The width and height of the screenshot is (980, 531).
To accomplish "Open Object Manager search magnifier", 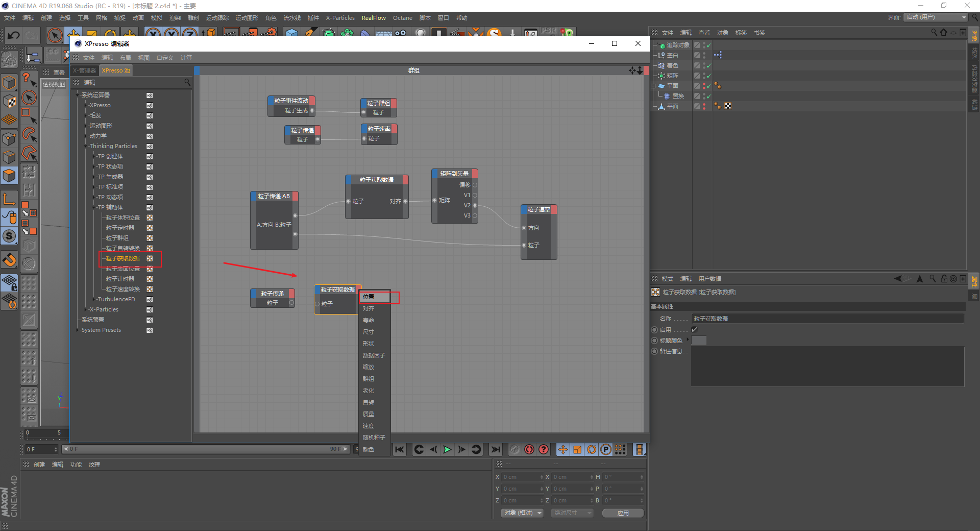I will tap(934, 33).
